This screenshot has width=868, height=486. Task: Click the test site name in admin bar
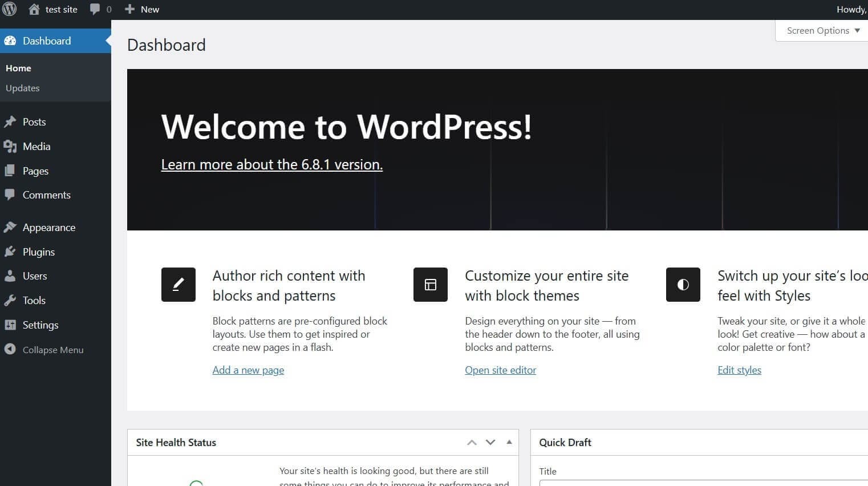(61, 9)
